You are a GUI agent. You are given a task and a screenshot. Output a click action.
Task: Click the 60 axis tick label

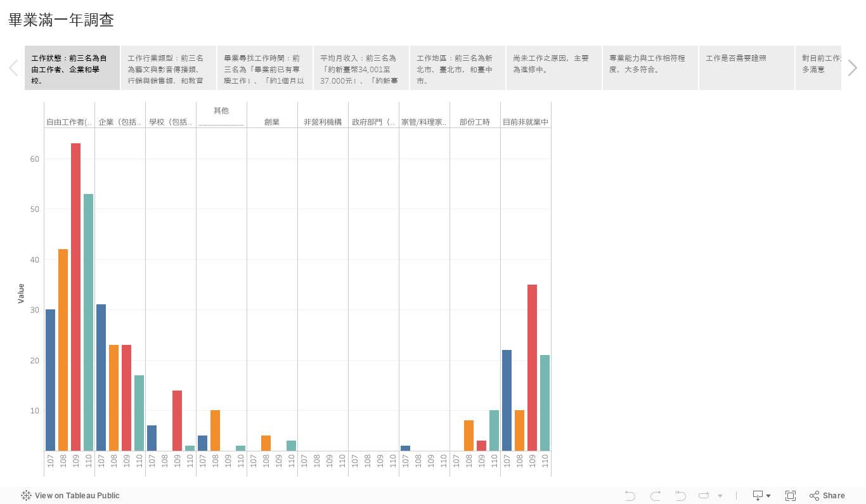(x=34, y=158)
